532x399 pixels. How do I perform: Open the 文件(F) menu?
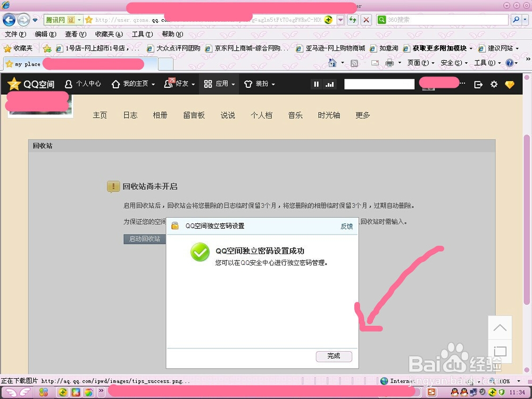(15, 34)
